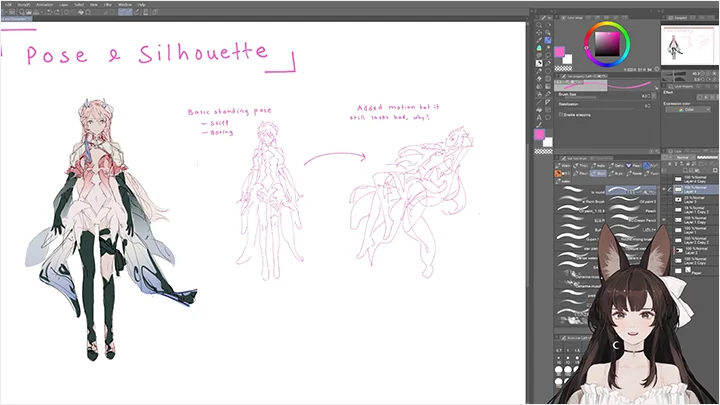Click the Undo icon in command bar
720x405 pixels.
[50, 12]
